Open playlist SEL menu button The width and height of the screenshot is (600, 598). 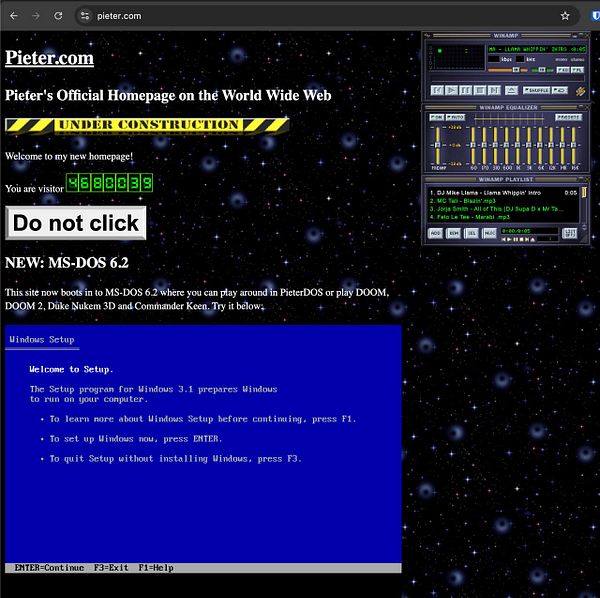pyautogui.click(x=471, y=233)
